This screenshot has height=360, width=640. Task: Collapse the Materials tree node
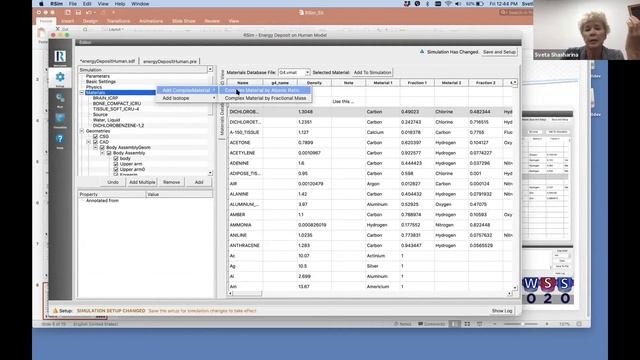82,93
